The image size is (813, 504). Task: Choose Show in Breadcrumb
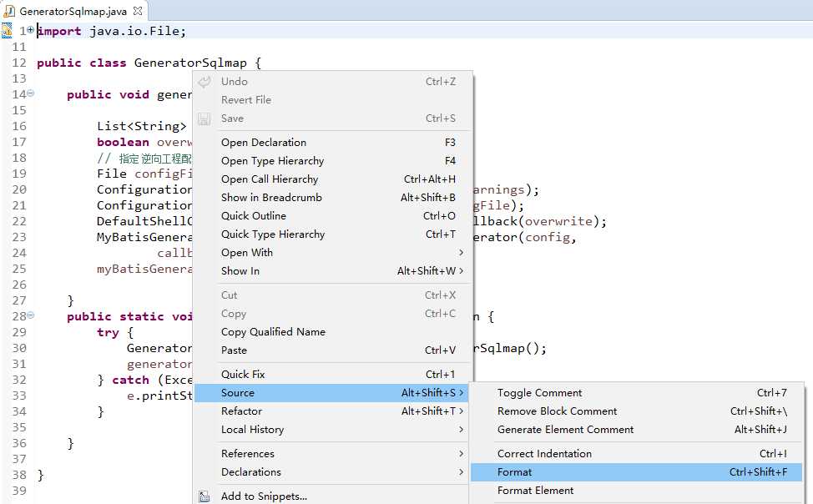pyautogui.click(x=333, y=198)
